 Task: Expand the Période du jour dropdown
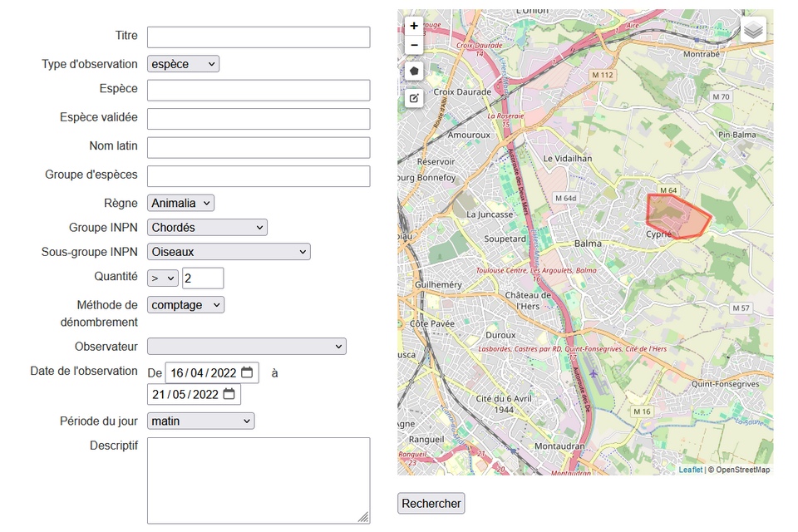pos(200,421)
